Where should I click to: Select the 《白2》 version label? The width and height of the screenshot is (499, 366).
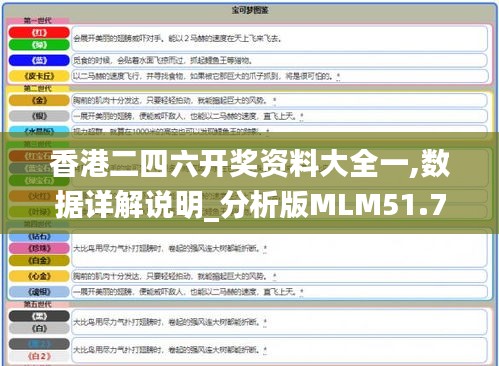coord(39,356)
